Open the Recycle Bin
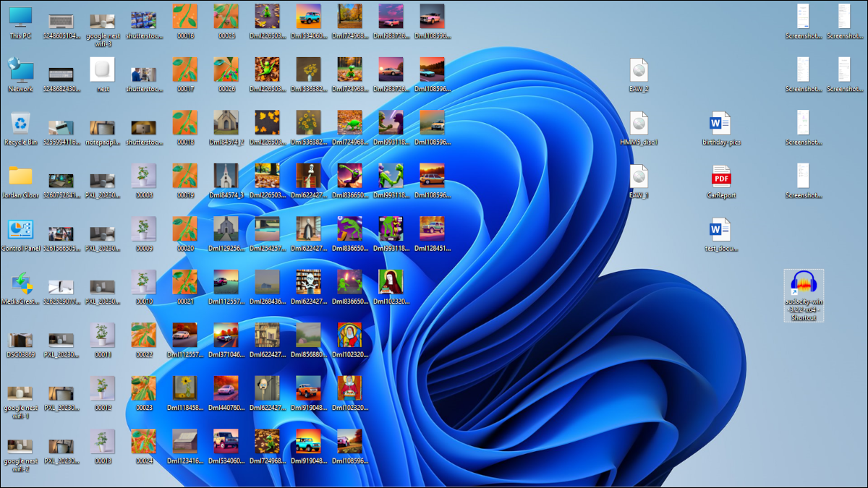 20,123
